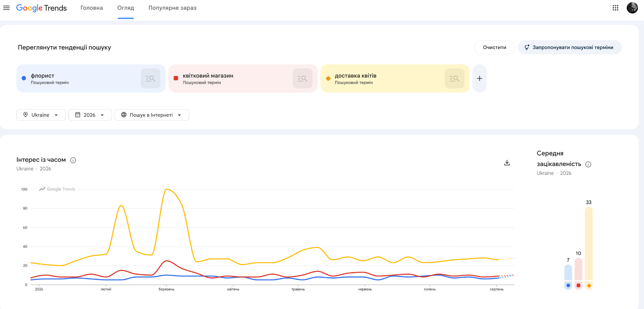The width and height of the screenshot is (644, 309).
Task: Show info for Інтерес із часом
Action: click(73, 160)
